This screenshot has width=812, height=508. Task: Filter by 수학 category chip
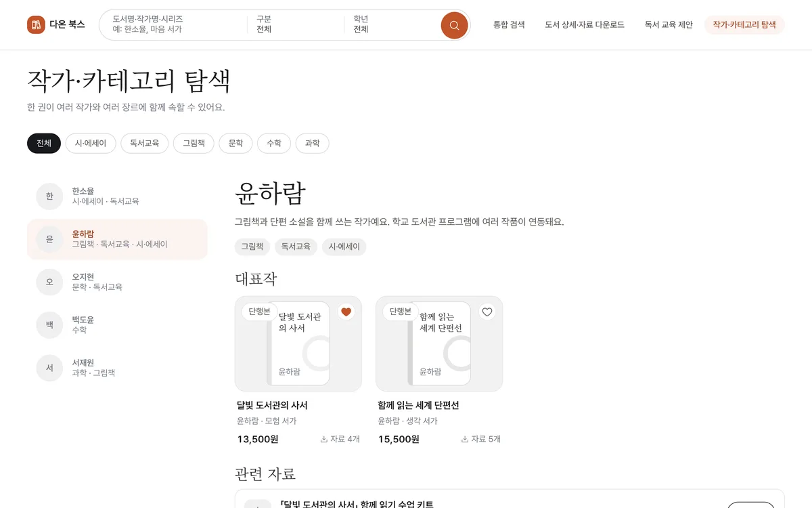pos(274,144)
